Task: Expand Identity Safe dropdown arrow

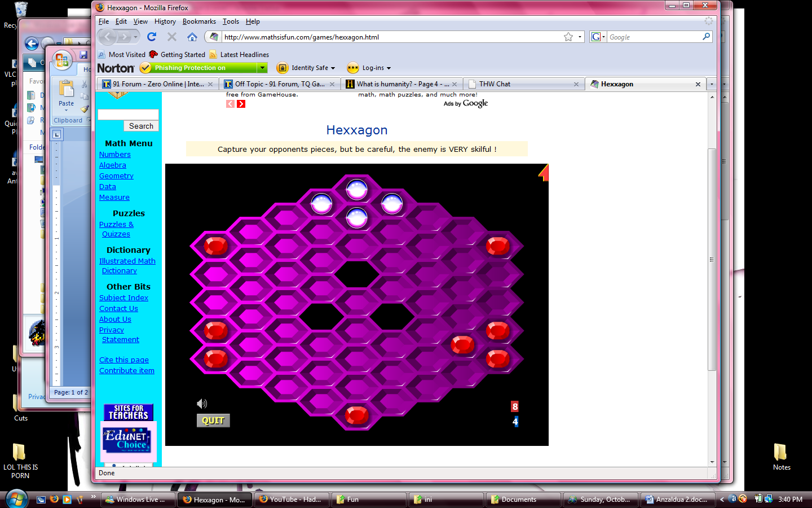Action: (x=333, y=68)
